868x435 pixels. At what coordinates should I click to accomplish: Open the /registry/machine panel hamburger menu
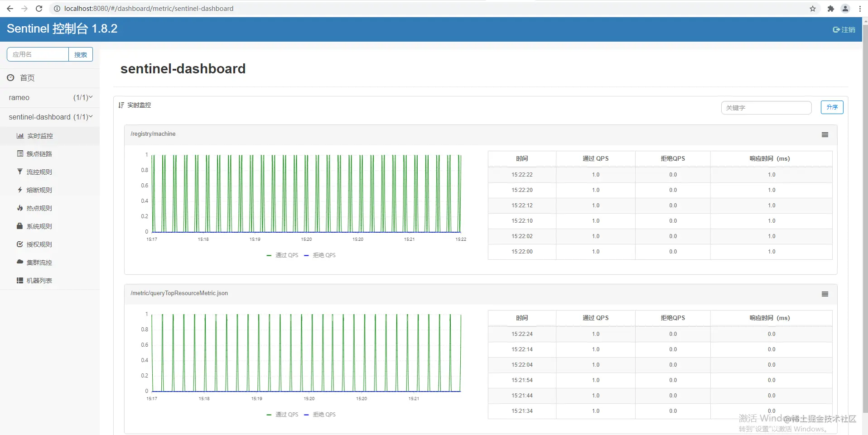(x=825, y=135)
